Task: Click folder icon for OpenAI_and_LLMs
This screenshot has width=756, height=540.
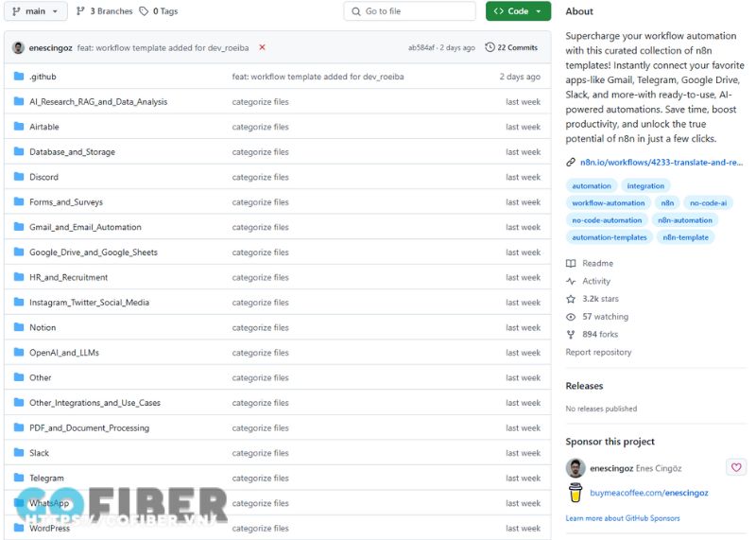Action: pyautogui.click(x=19, y=353)
